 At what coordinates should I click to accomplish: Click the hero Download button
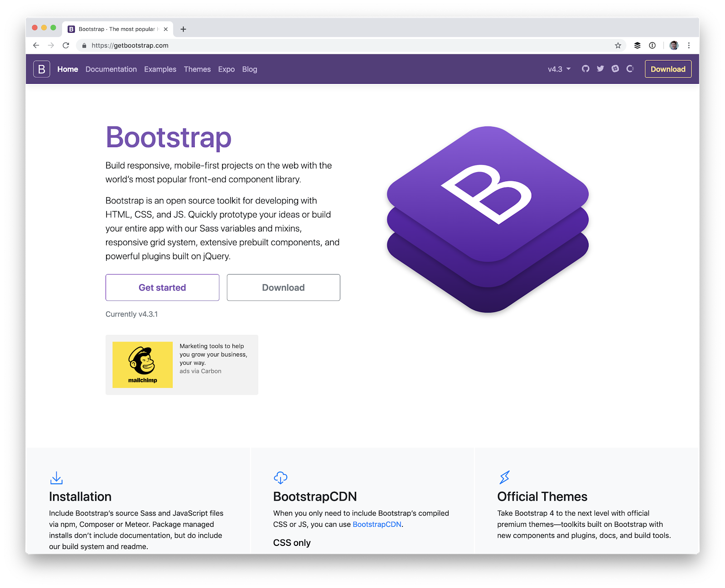coord(283,287)
